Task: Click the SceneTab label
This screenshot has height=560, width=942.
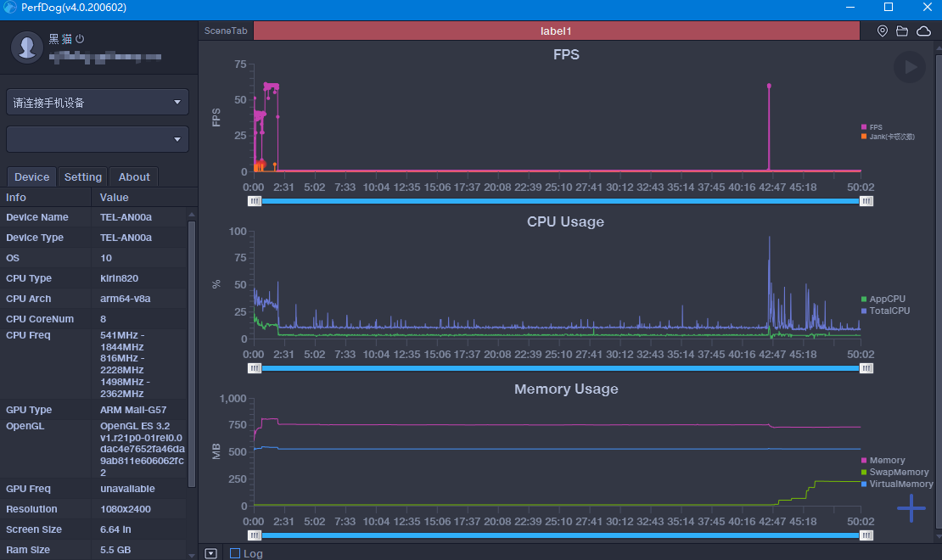Action: pos(226,31)
